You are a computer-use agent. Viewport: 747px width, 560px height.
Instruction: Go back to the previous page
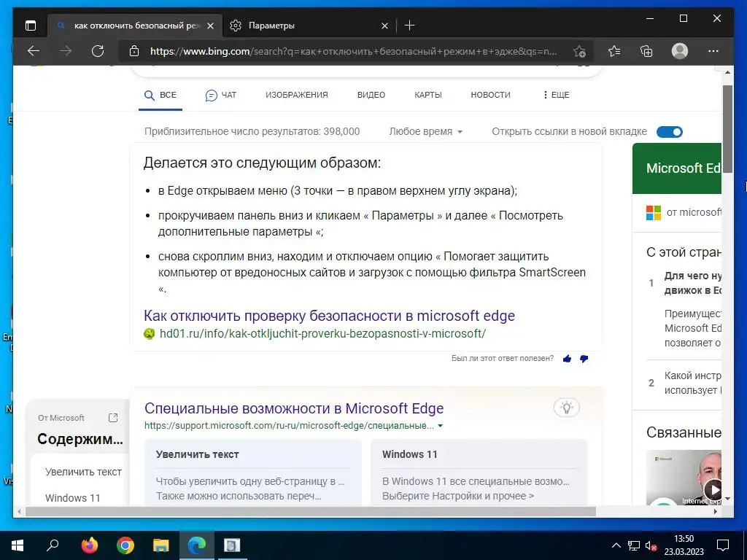[34, 51]
